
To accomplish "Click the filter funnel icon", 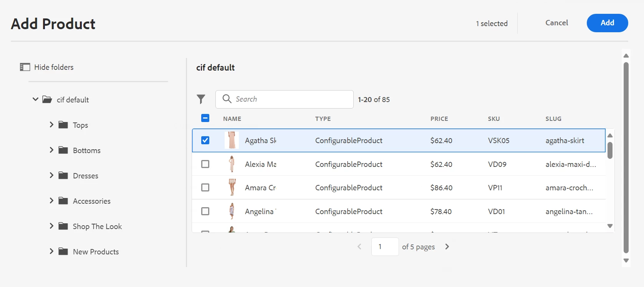I will (201, 99).
